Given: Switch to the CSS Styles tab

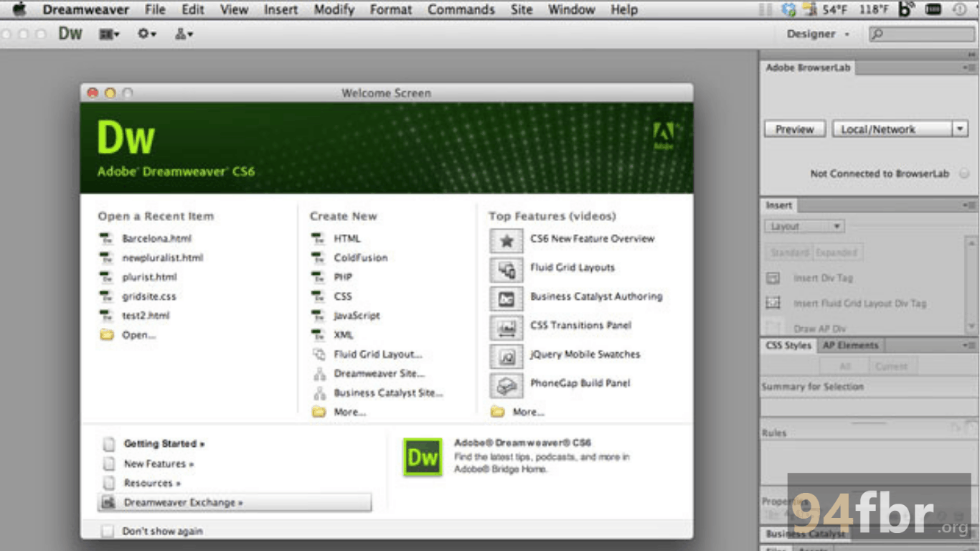Looking at the screenshot, I should coord(788,345).
